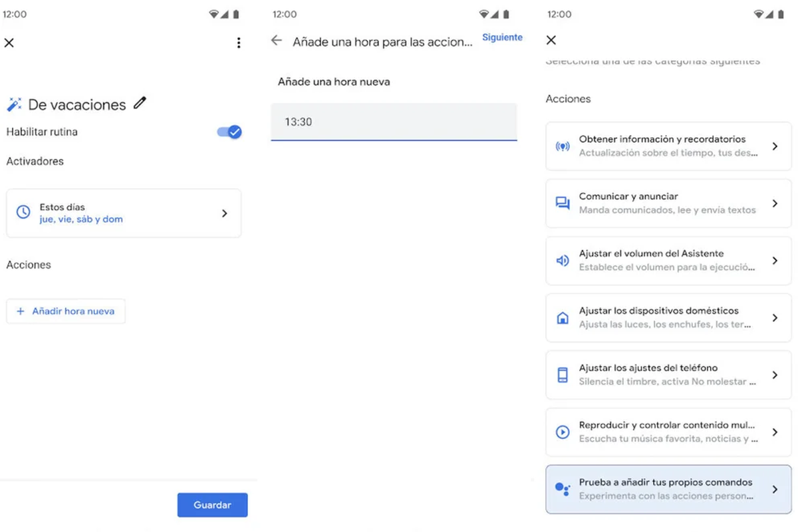
Task: Click the house icon for dispositivos domésticos
Action: tap(563, 318)
